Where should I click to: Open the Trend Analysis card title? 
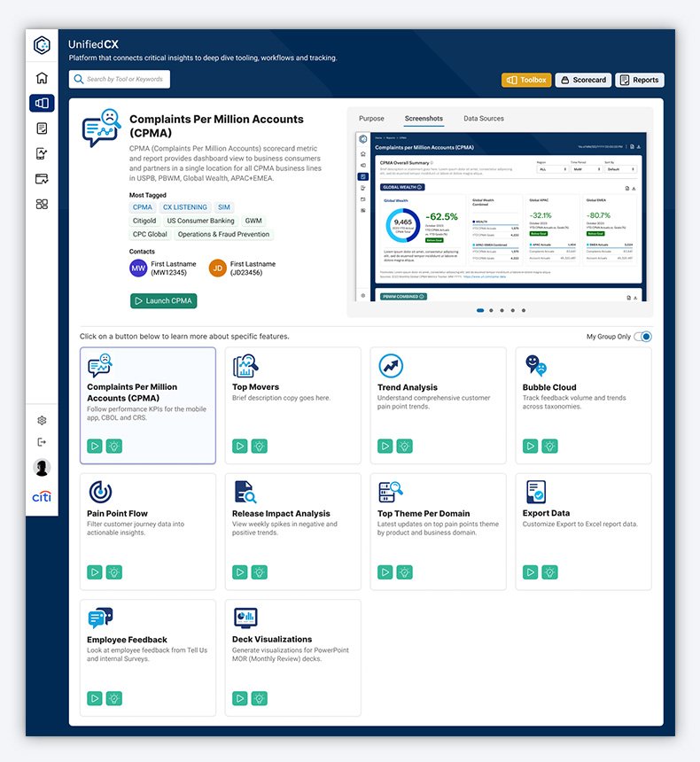[408, 387]
